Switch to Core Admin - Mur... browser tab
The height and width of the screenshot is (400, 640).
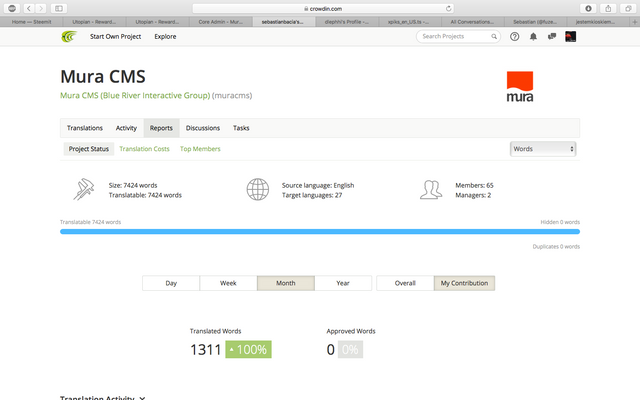(x=221, y=22)
